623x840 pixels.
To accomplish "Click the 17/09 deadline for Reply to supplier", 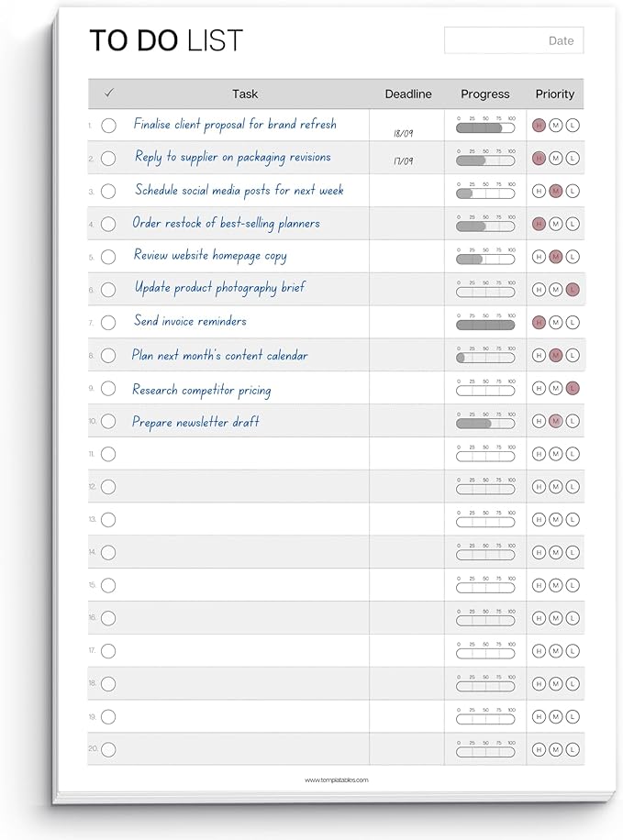I will tap(403, 161).
